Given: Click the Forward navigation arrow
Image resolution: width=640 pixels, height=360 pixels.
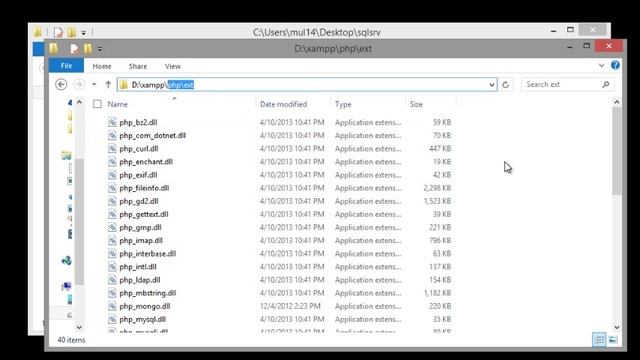Looking at the screenshot, I should 79,84.
